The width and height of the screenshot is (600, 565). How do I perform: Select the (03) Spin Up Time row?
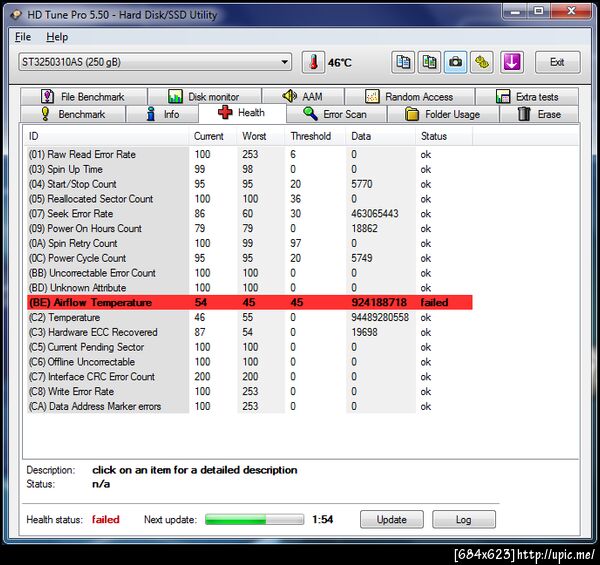pos(249,169)
